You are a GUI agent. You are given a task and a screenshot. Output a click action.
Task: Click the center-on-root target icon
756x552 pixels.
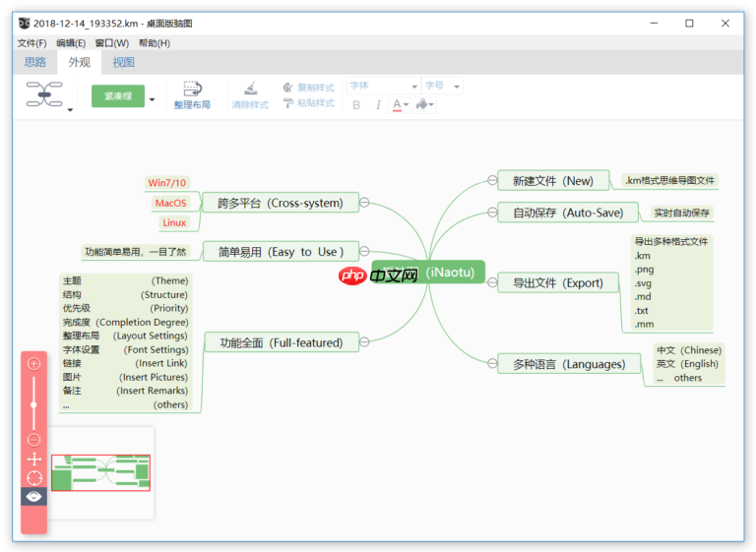click(x=34, y=477)
